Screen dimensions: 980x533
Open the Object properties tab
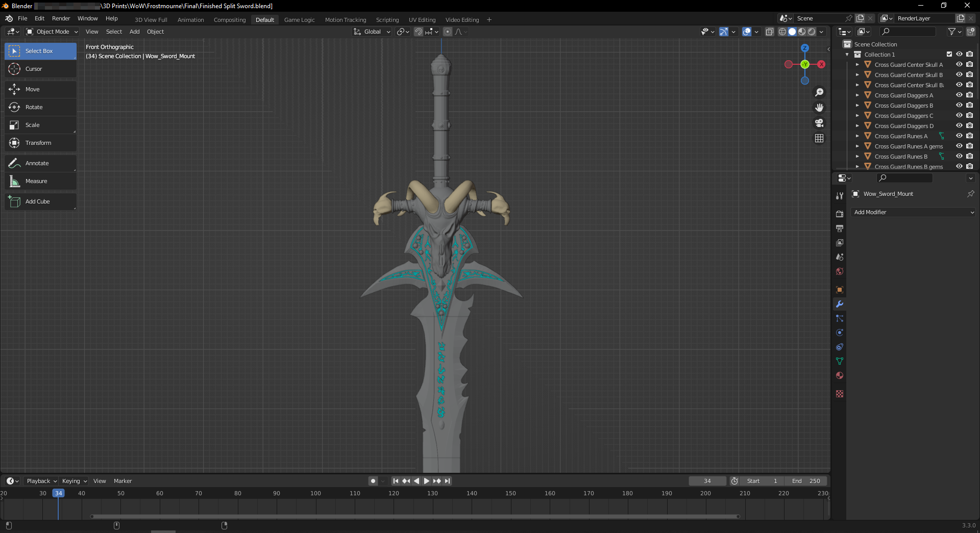840,290
